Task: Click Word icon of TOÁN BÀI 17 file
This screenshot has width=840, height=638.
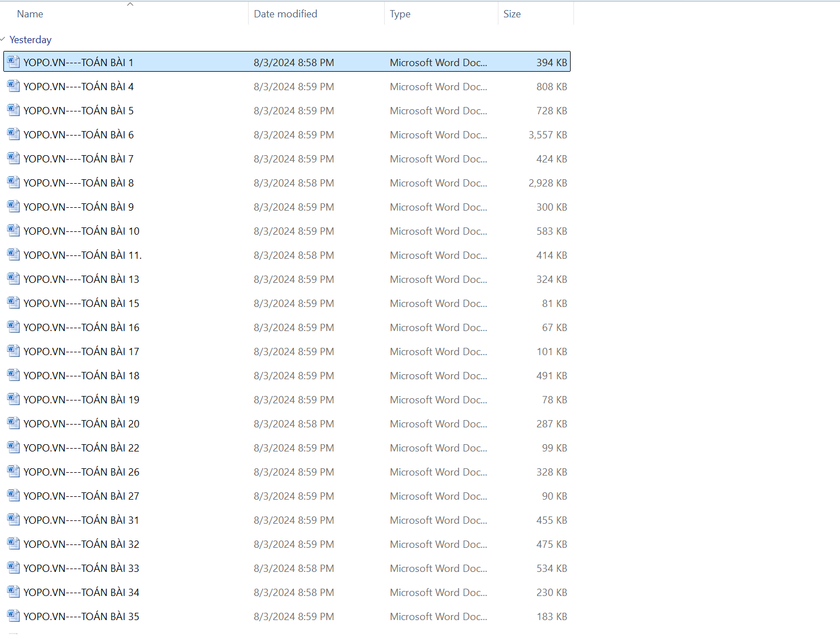Action: (x=13, y=351)
